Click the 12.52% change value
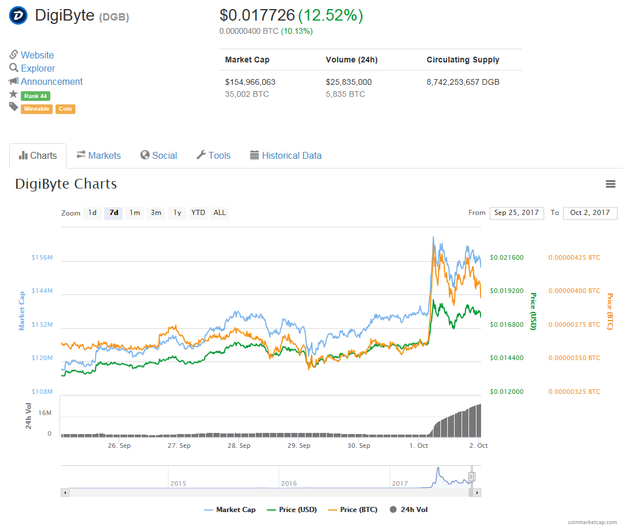The width and height of the screenshot is (640, 525). coord(331,16)
